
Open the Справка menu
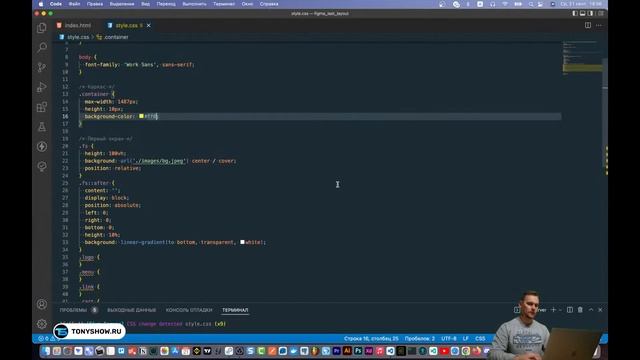269,4
